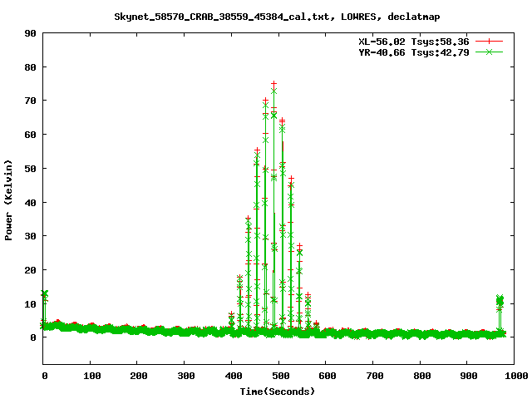Click the 70 tick label on y-axis
532x399 pixels.
[x=30, y=101]
